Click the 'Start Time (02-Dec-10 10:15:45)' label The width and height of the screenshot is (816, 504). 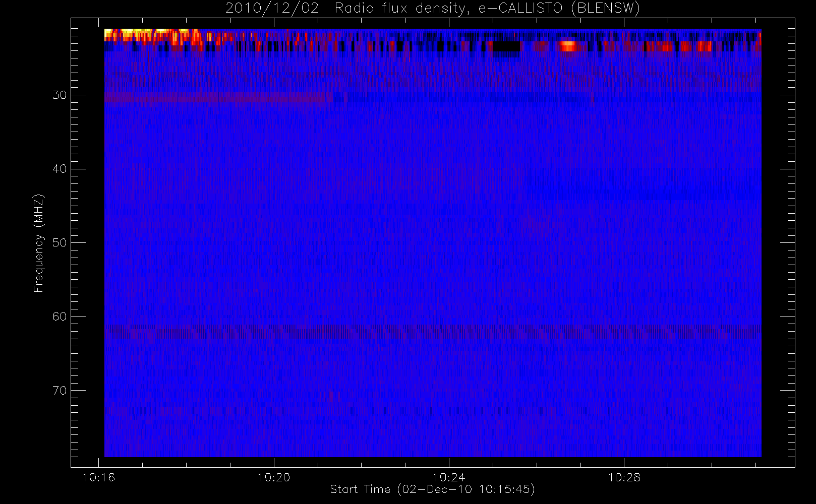click(x=432, y=489)
